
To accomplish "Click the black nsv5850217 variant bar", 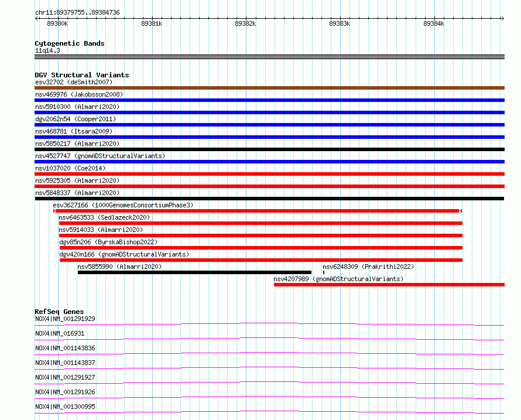I will pos(269,149).
